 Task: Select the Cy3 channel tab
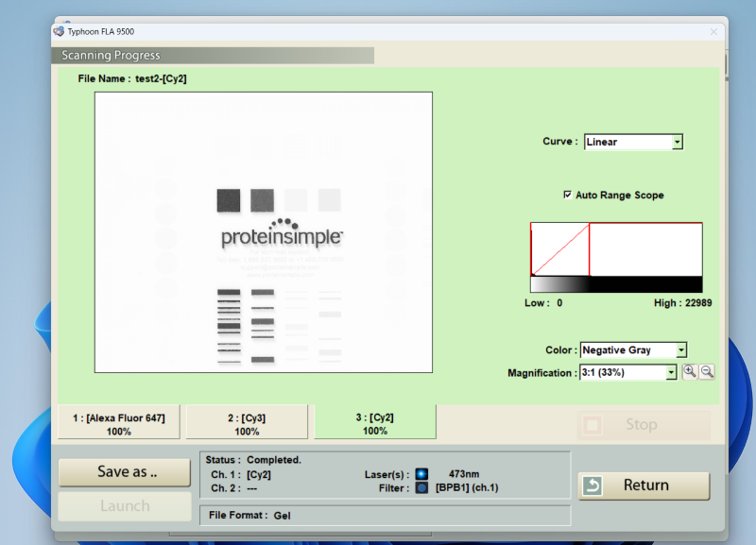247,424
